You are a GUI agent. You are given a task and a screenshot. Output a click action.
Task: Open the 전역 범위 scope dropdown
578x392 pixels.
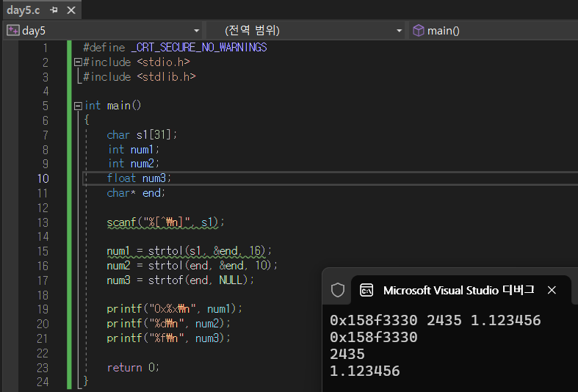point(399,31)
